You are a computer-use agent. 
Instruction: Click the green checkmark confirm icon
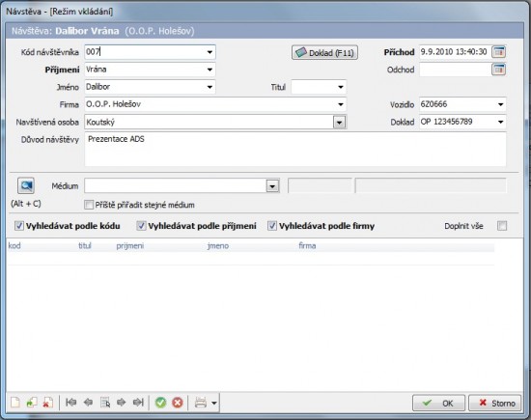click(x=160, y=403)
